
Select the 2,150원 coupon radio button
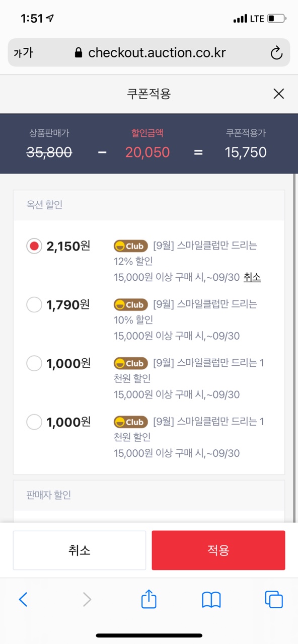click(x=34, y=246)
